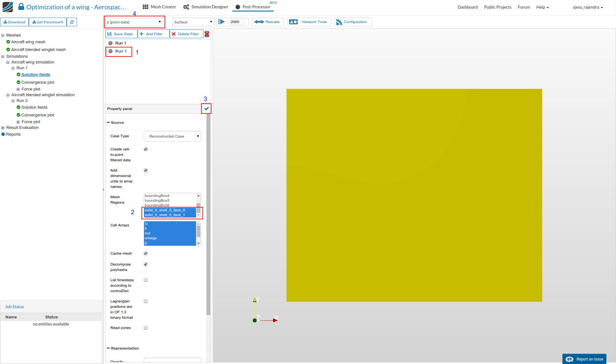Viewport: 616px width, 364px height.
Task: Open the Case Type Reconstructed Case dropdown
Action: click(x=172, y=136)
